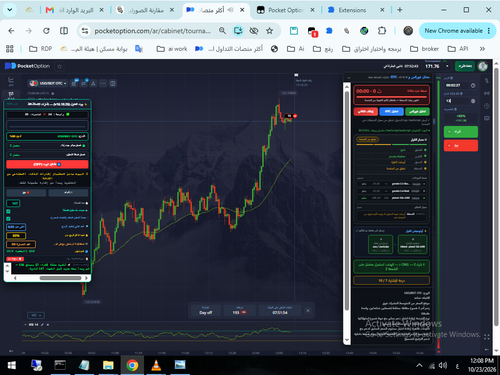This screenshot has width=500, height=375.
Task: Open the indicators sliders icon in chart toolbar
Action: click(x=84, y=83)
